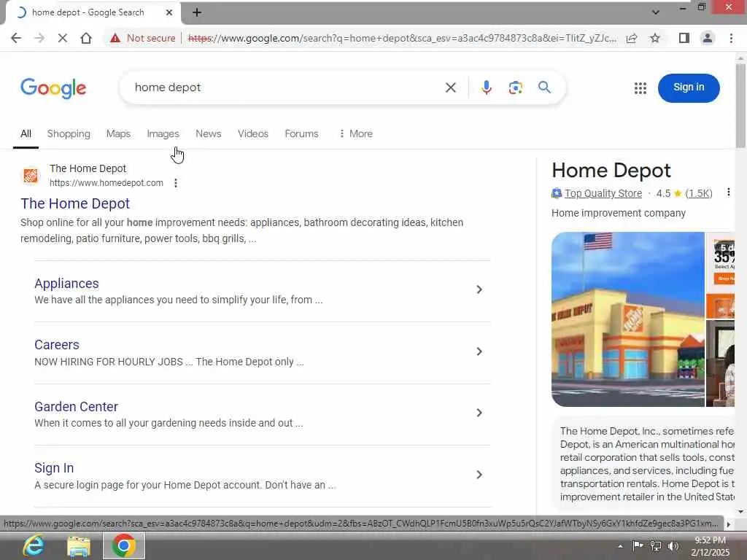Open options beside homedepot.com URL
The width and height of the screenshot is (747, 560).
[x=176, y=183]
